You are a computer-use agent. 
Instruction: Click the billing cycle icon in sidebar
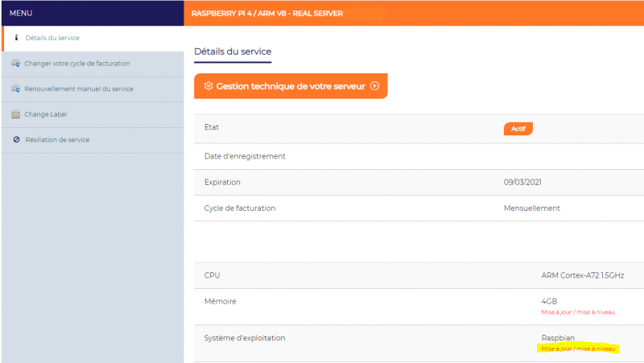(x=15, y=64)
